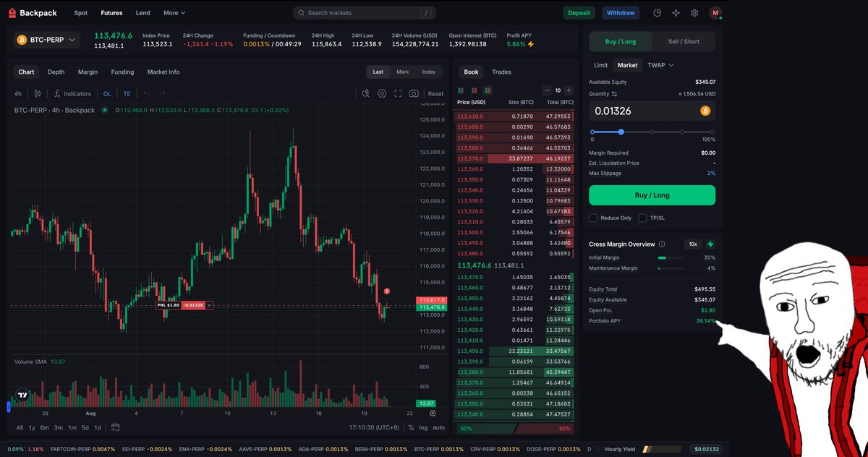This screenshot has width=868, height=457.
Task: Open chart settings hexagon icon
Action: [x=382, y=93]
